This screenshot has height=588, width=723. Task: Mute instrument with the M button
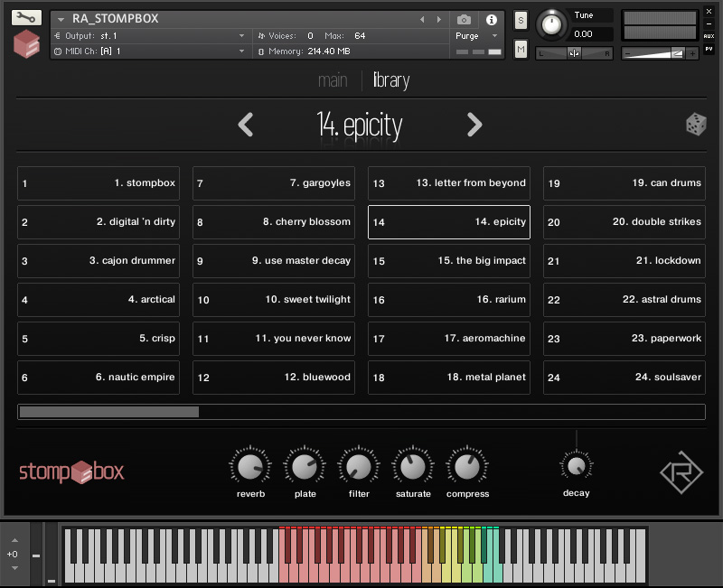[x=521, y=50]
